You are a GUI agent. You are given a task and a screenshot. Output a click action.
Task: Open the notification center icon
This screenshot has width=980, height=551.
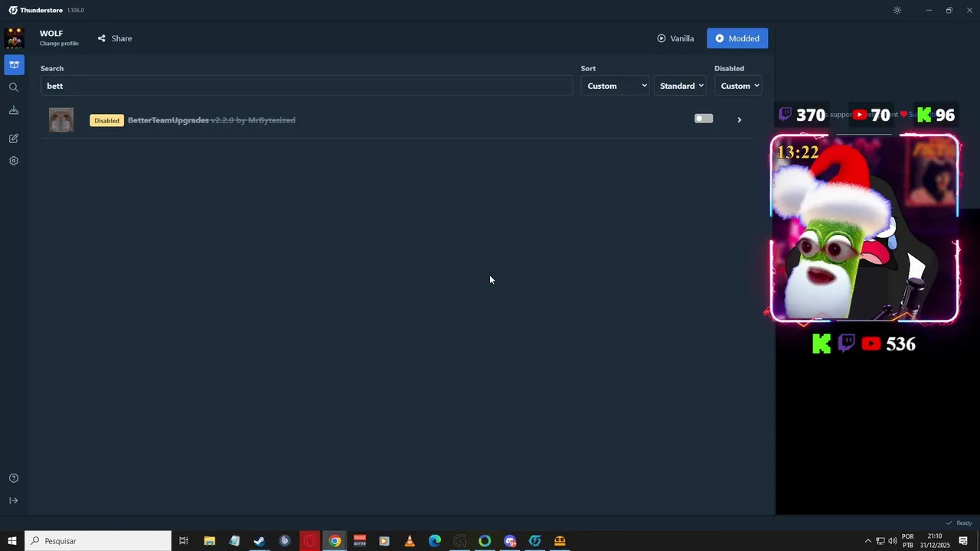(x=963, y=541)
